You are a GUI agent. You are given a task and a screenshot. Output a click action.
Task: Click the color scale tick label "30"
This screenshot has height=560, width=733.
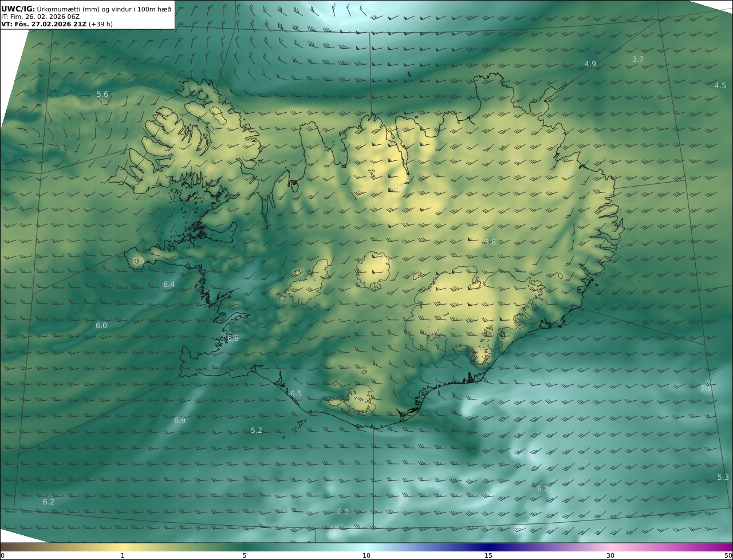[x=610, y=555]
